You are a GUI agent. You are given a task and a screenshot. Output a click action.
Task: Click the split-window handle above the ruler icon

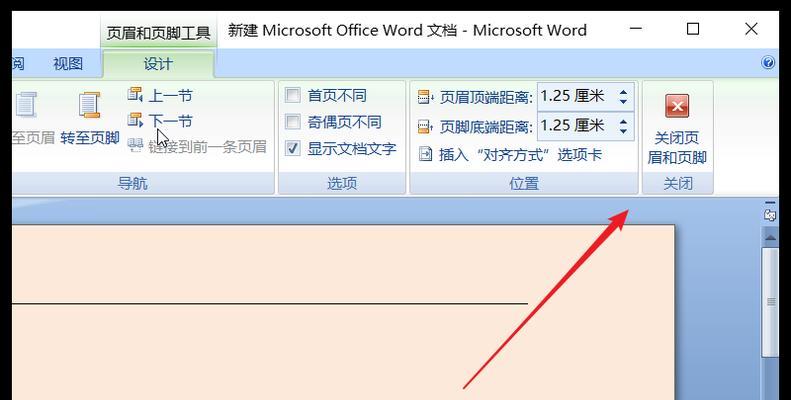coord(770,203)
